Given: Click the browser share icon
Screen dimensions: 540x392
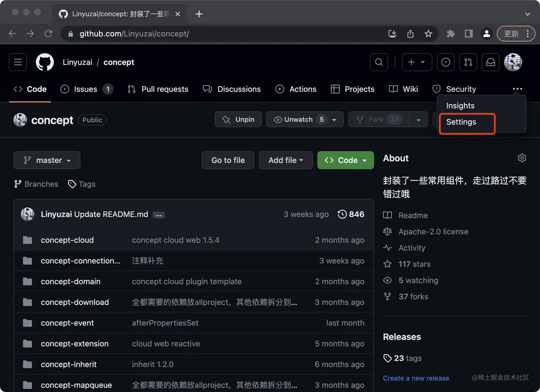Looking at the screenshot, I should [x=410, y=34].
